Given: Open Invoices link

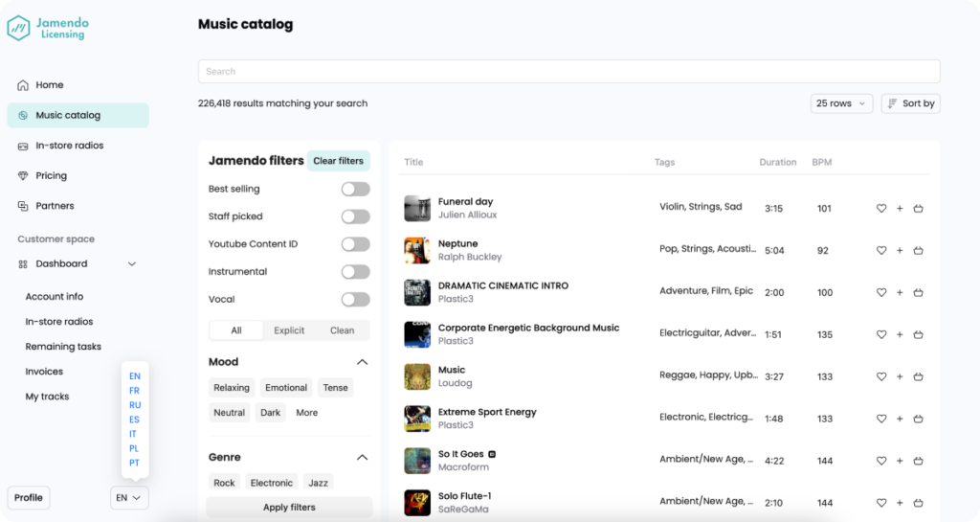Looking at the screenshot, I should point(44,372).
